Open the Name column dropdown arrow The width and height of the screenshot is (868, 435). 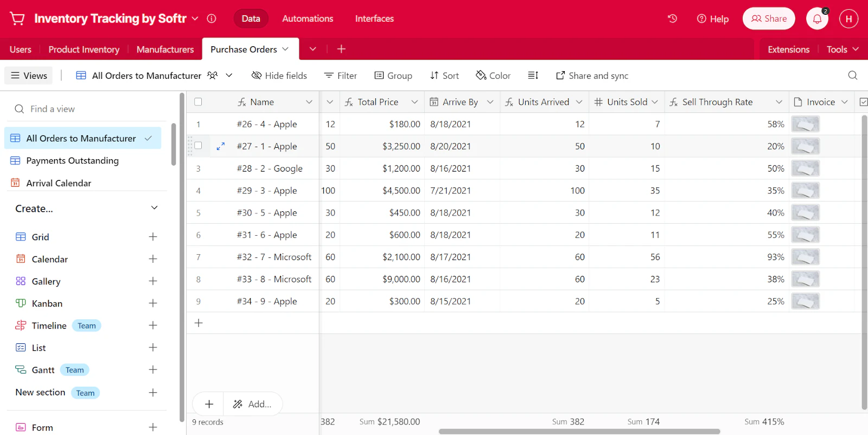point(309,102)
